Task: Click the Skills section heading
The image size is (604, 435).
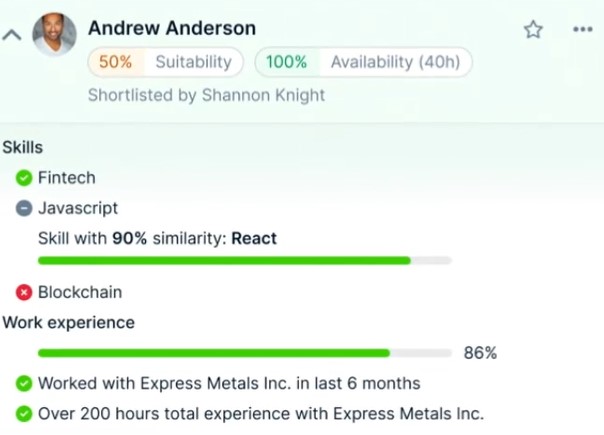Action: point(23,148)
